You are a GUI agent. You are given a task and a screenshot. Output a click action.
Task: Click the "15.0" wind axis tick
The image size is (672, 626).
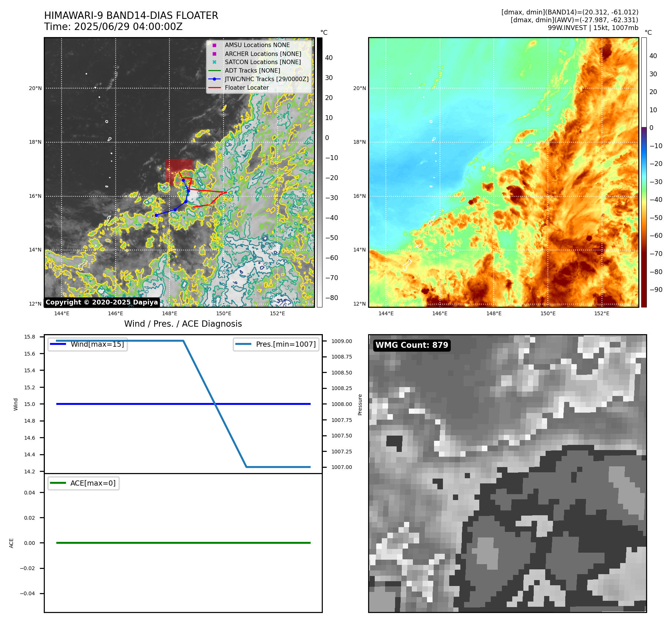tap(30, 404)
